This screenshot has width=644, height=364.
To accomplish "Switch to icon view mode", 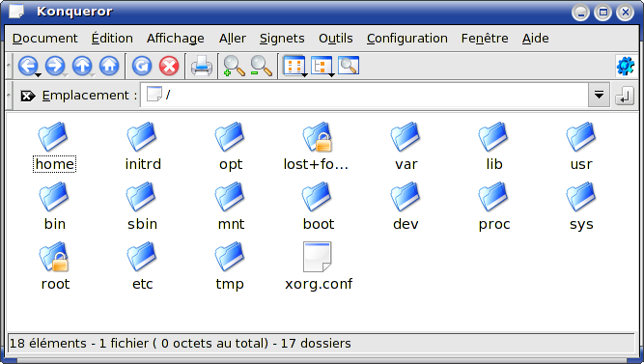I will point(294,66).
